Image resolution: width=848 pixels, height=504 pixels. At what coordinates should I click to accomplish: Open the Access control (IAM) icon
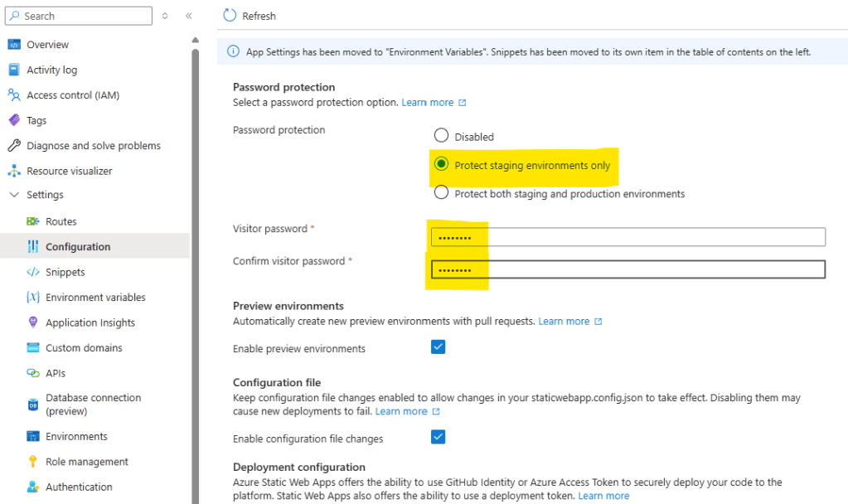point(13,95)
